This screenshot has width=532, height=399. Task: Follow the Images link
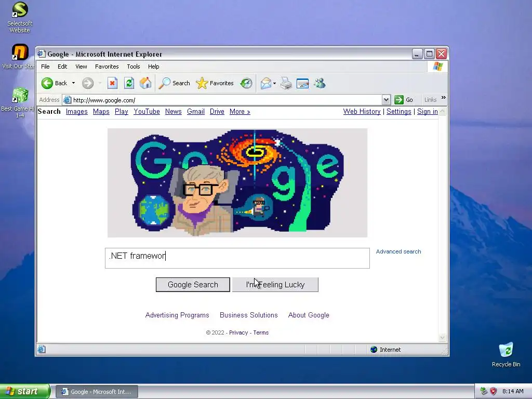tap(77, 112)
